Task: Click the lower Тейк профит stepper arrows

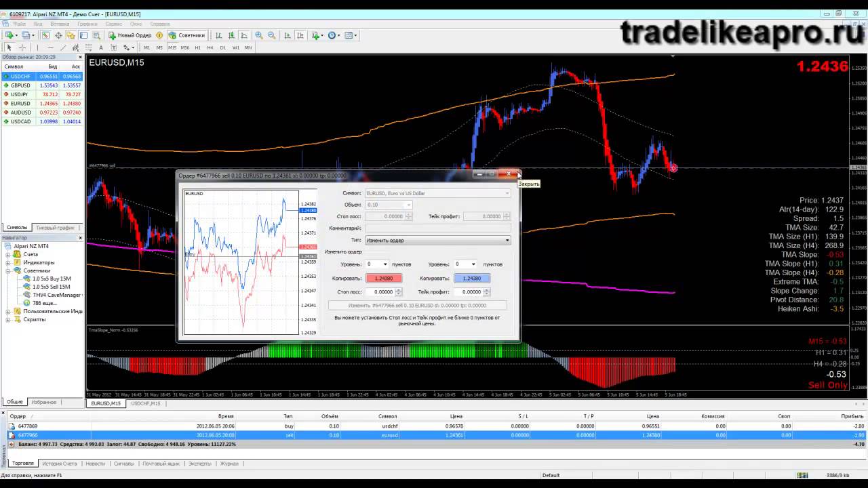Action: click(x=487, y=292)
